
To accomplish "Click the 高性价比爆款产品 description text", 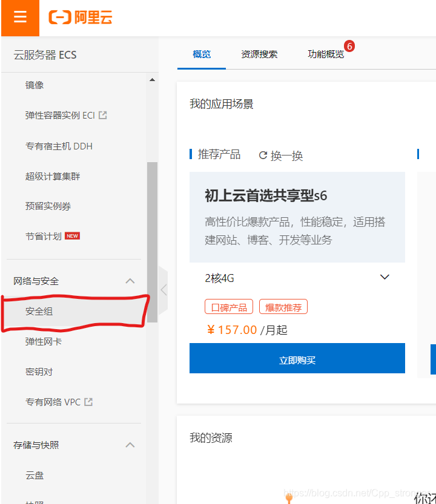I will point(295,231).
